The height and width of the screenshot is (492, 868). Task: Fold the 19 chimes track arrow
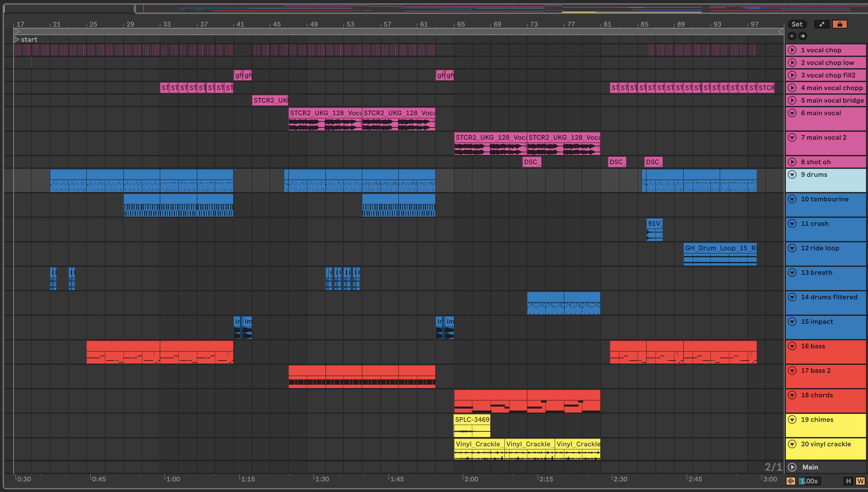(792, 420)
